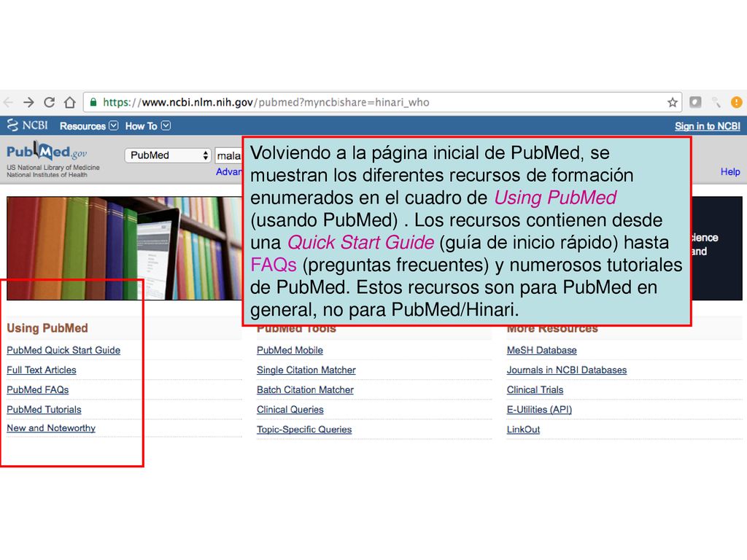The height and width of the screenshot is (560, 747).
Task: Open Single Citation Matcher
Action: point(306,370)
